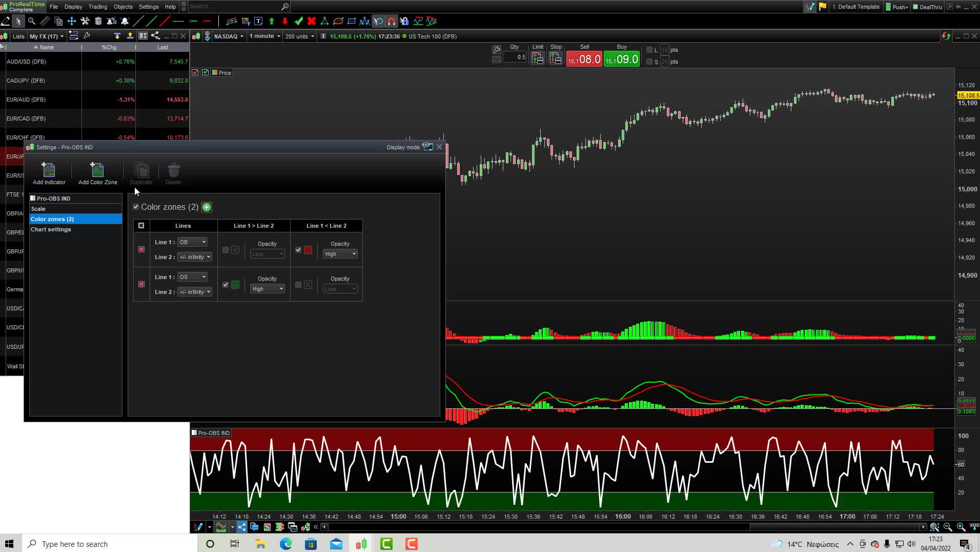Click the Add Color Zone icon
The height and width of the screenshot is (552, 980).
click(97, 173)
